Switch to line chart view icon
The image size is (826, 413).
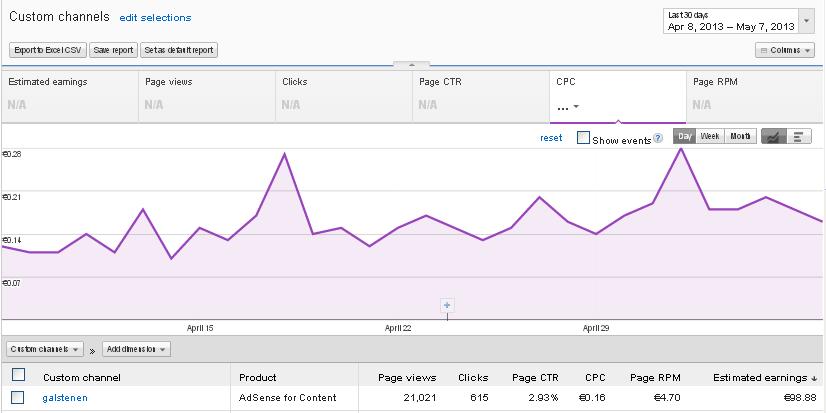coord(774,136)
